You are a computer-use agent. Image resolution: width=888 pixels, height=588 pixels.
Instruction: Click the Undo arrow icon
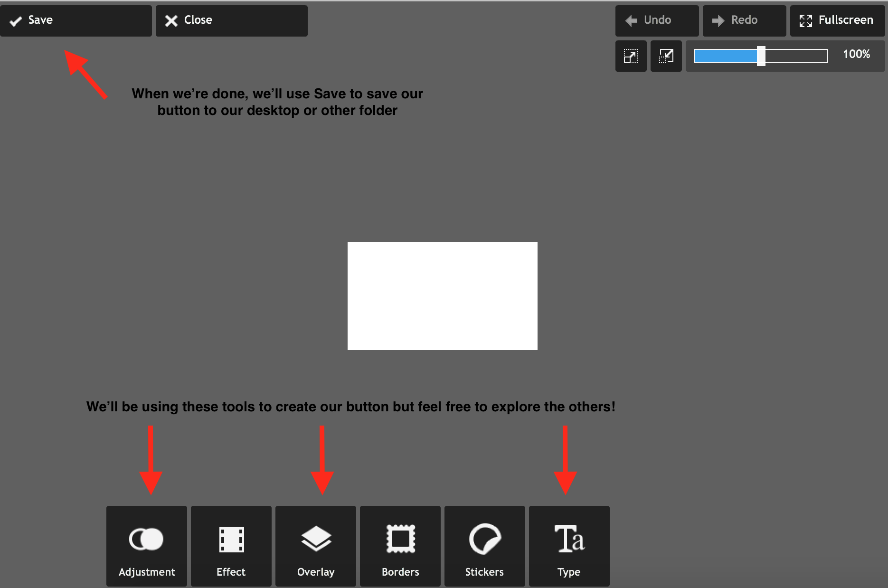tap(631, 20)
